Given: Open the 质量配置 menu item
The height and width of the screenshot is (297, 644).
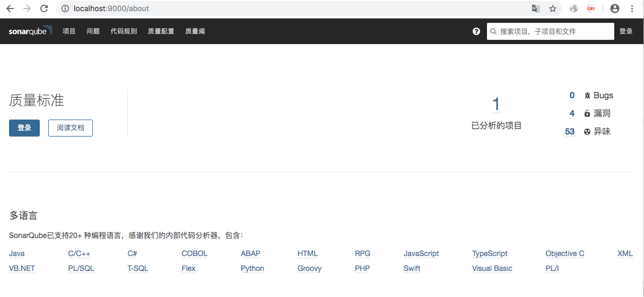Looking at the screenshot, I should tap(161, 31).
